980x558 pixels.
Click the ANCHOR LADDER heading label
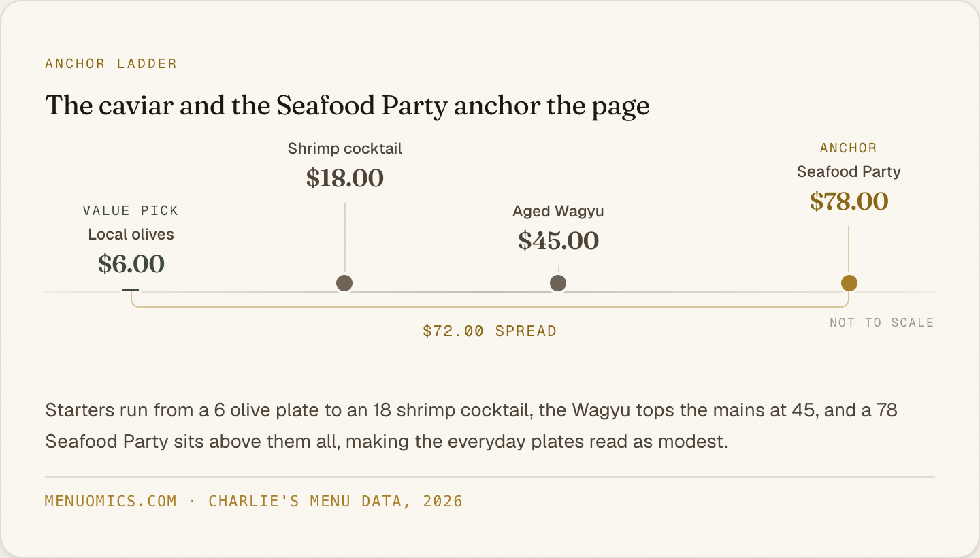[x=111, y=64]
